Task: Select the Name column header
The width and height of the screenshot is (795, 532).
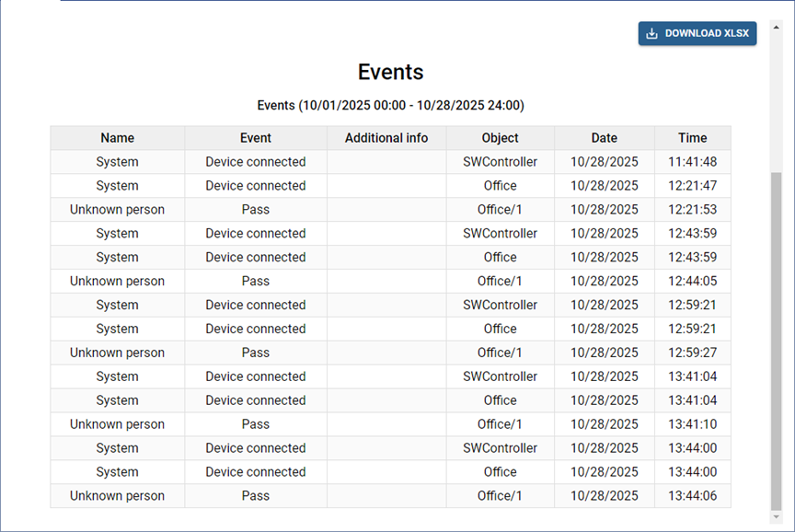Action: [117, 138]
